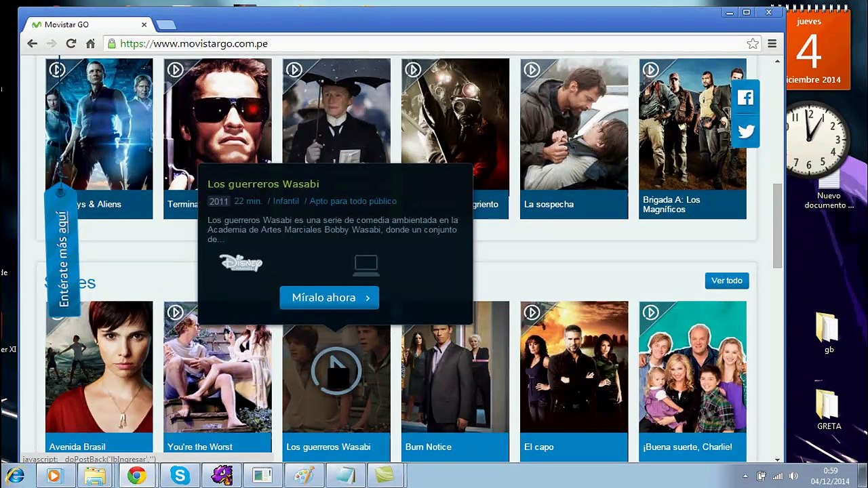Open the El capo title
The image size is (868, 488).
point(539,447)
